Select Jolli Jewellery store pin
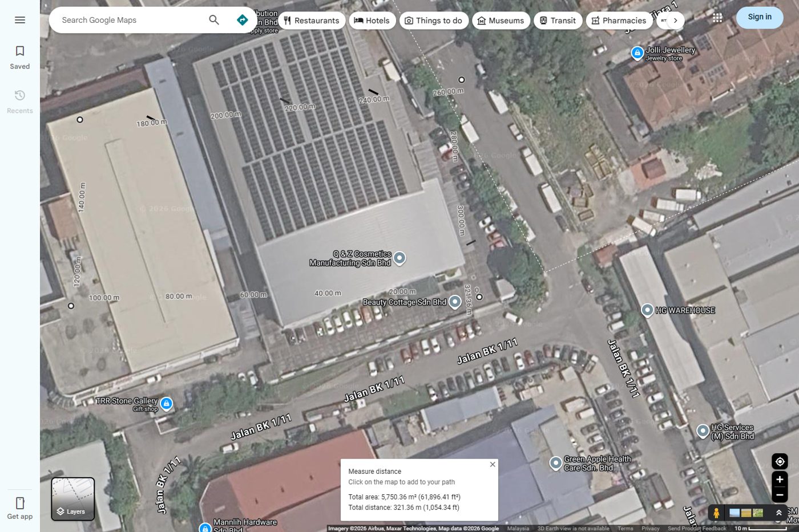Image resolution: width=799 pixels, height=532 pixels. (637, 53)
